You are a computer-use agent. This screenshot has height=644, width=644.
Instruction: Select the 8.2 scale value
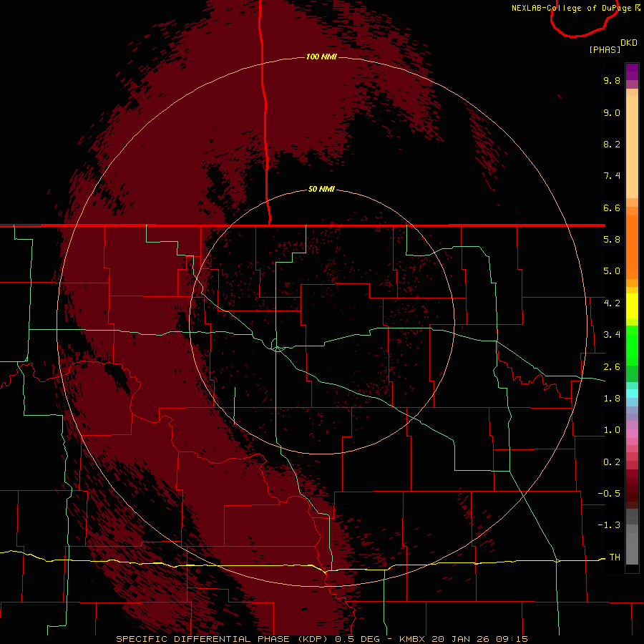click(612, 144)
